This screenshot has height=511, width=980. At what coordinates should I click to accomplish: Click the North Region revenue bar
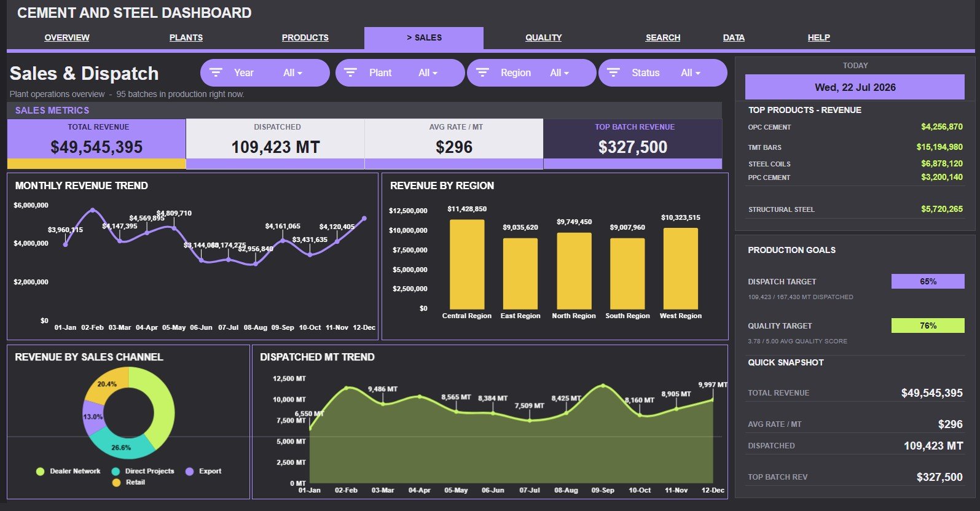(574, 271)
